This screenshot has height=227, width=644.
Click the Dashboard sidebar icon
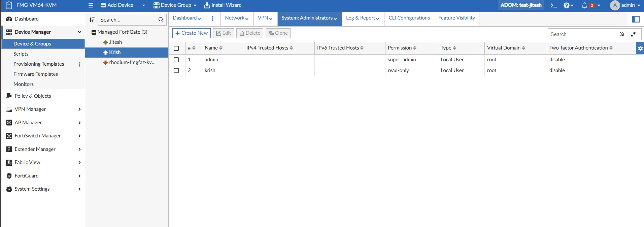[x=9, y=19]
